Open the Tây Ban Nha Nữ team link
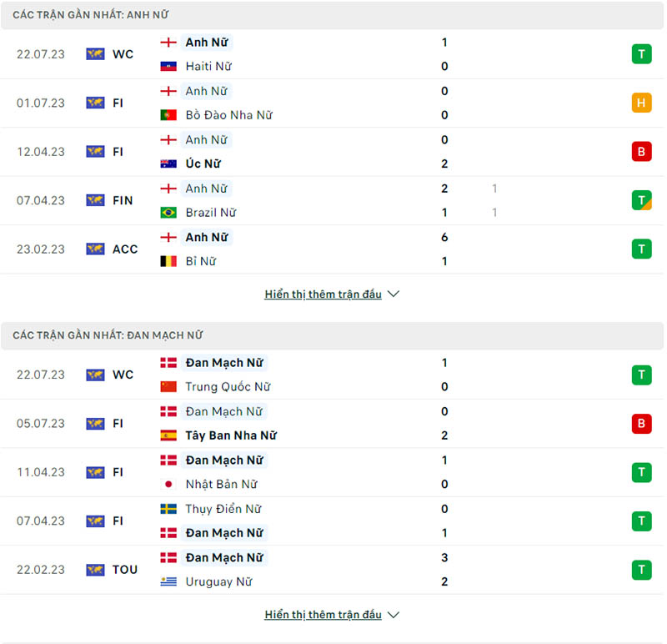The width and height of the screenshot is (667, 644). click(x=231, y=435)
